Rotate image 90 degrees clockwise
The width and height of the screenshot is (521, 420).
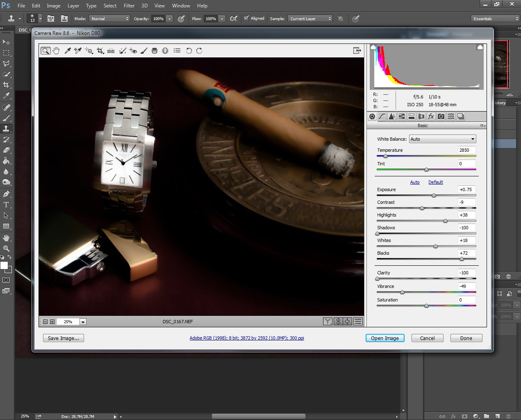point(199,51)
